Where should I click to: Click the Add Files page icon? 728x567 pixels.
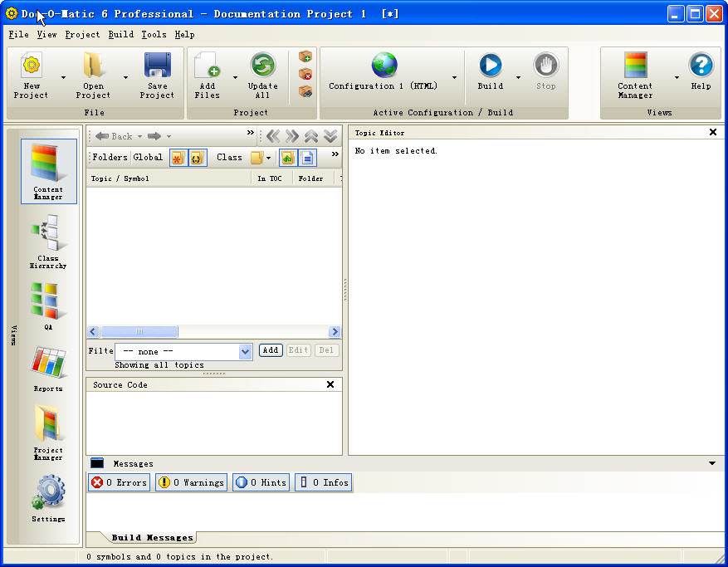207,65
